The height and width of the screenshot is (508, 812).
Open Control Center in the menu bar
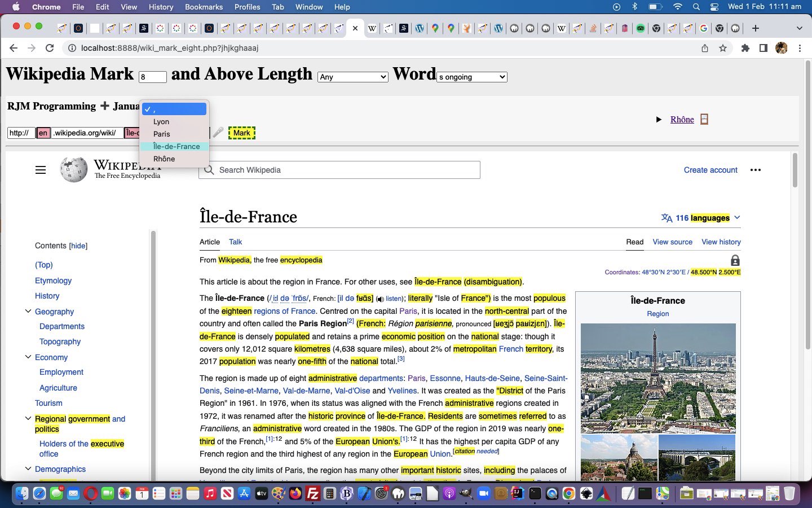(714, 7)
